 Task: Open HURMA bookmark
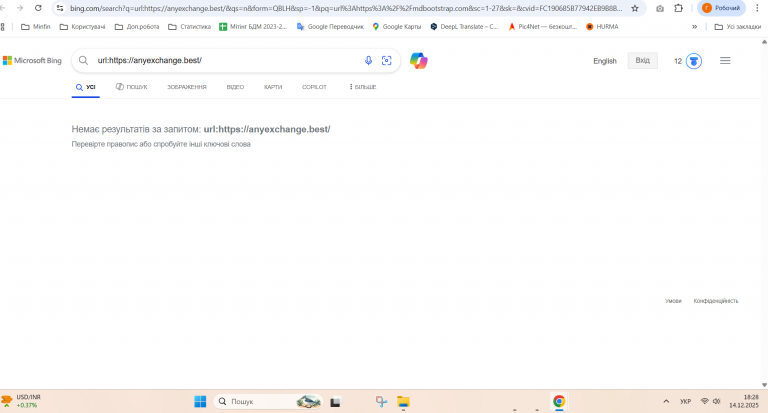(x=602, y=27)
